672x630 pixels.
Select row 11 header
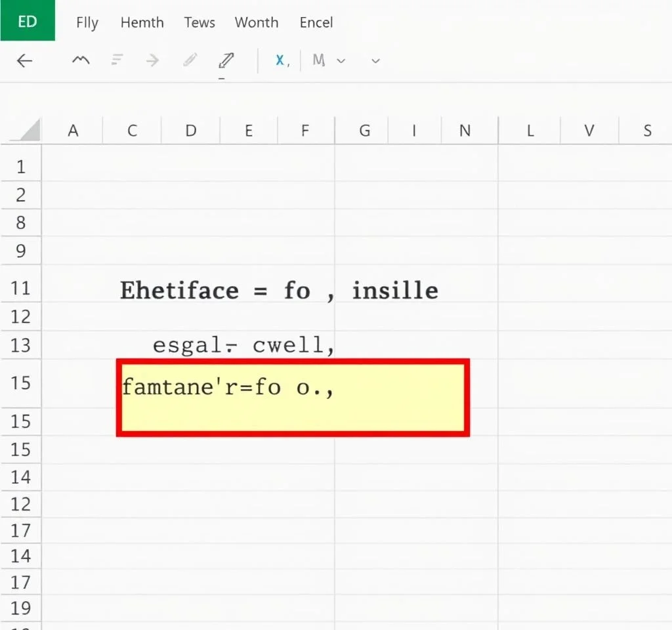point(21,288)
